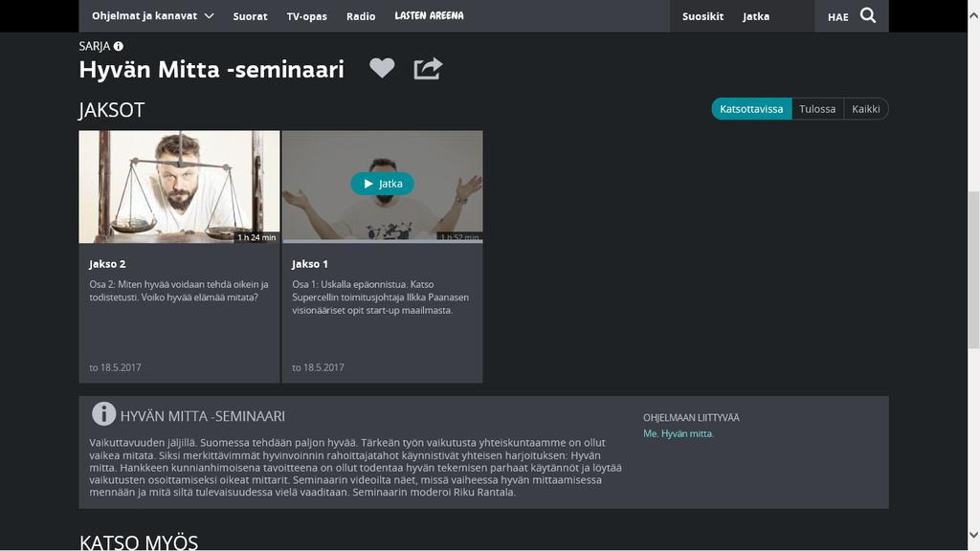Screen dimensions: 980x551
Task: Click the Hyvän Mitta -seminaari heading
Action: 212,69
